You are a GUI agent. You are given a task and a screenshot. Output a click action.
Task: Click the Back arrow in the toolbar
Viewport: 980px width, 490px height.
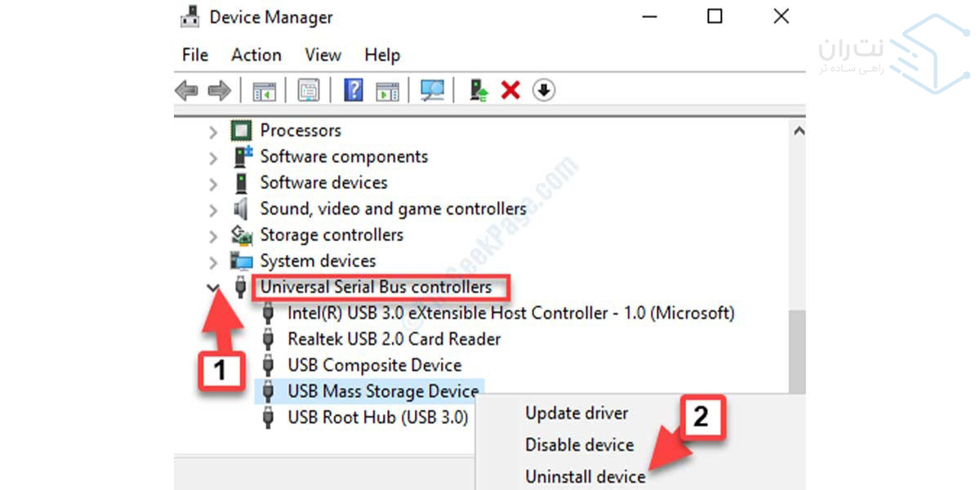(187, 91)
